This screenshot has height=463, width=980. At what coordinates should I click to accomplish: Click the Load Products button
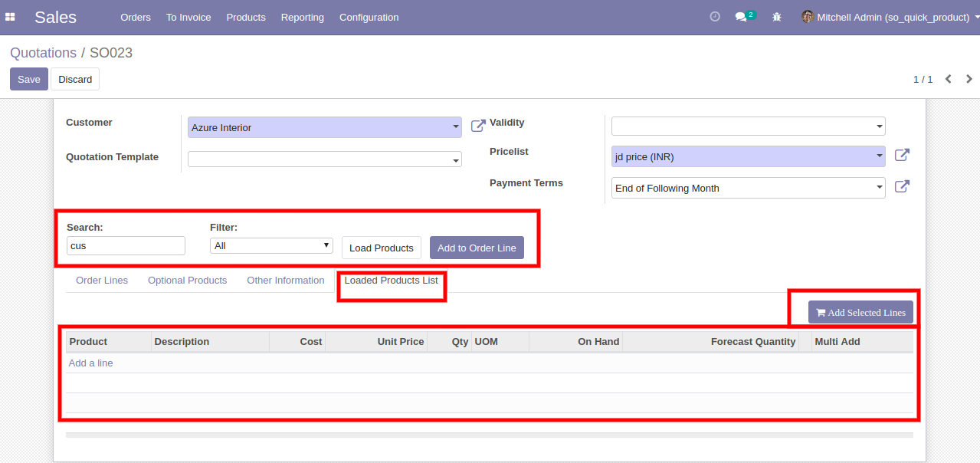pos(381,248)
